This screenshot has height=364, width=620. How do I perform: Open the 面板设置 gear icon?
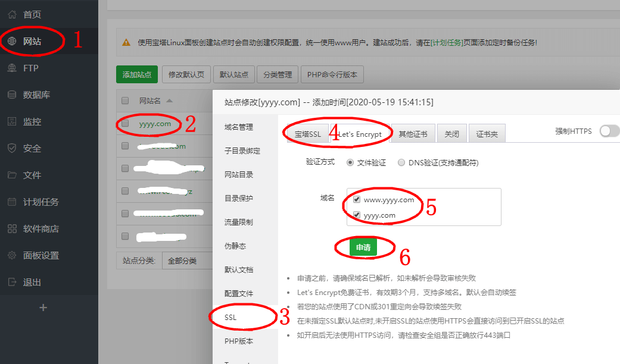click(13, 255)
